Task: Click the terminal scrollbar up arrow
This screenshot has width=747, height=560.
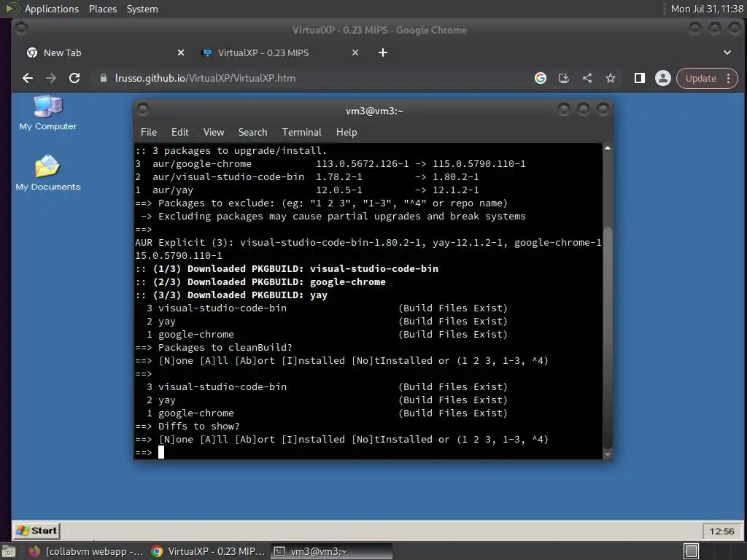Action: tap(608, 149)
